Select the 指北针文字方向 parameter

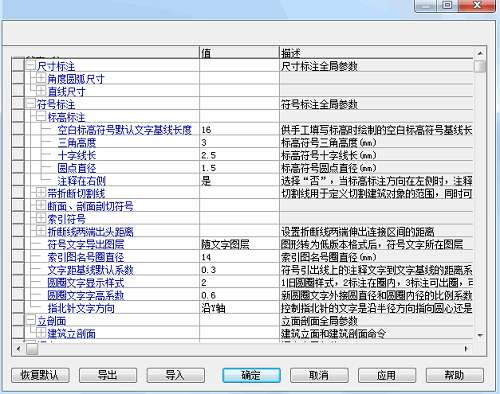81,308
